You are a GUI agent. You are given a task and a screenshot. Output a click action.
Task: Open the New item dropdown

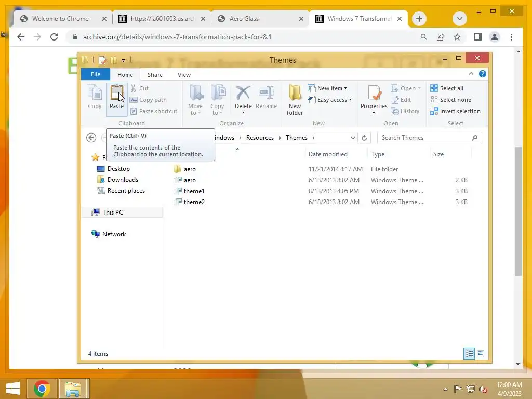[327, 88]
